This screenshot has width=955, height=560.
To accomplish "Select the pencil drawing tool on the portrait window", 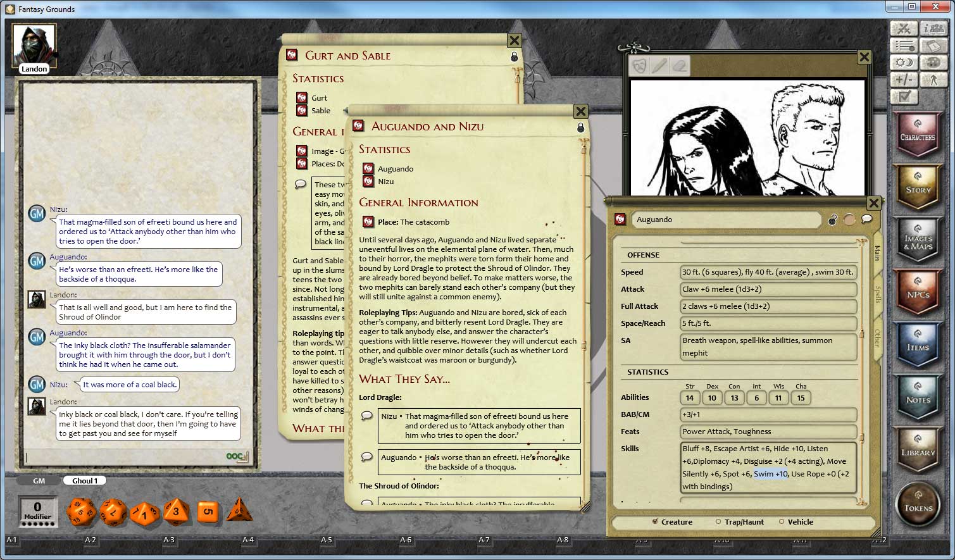I will [x=658, y=66].
